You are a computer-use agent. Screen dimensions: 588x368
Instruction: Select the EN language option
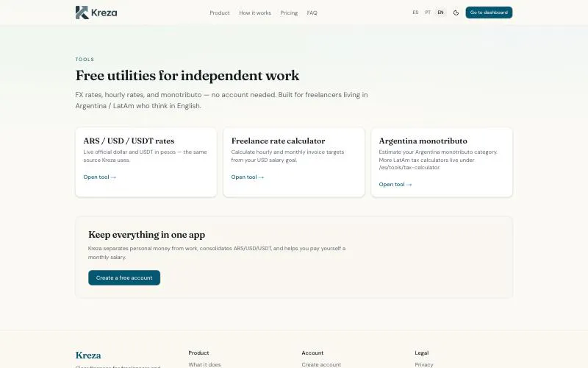(x=440, y=13)
